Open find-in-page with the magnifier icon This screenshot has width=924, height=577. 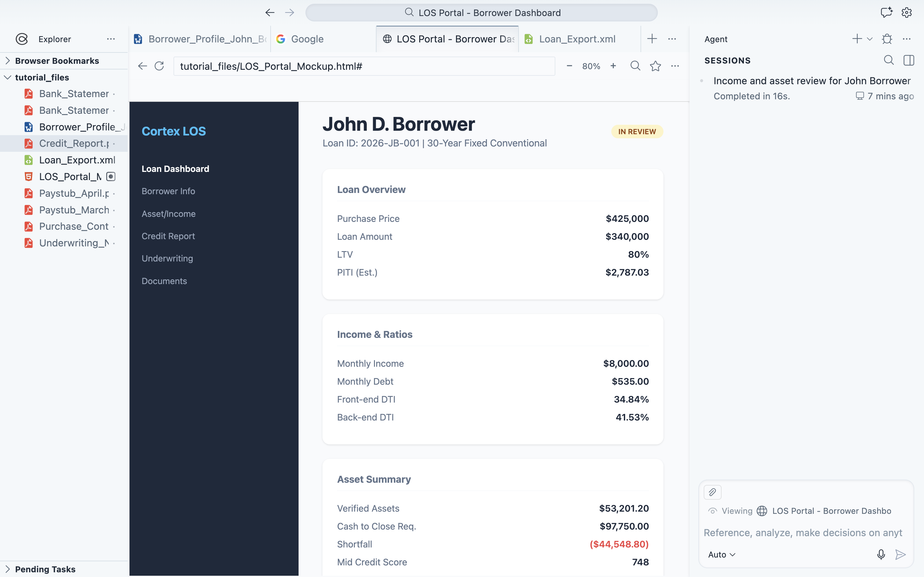tap(635, 66)
